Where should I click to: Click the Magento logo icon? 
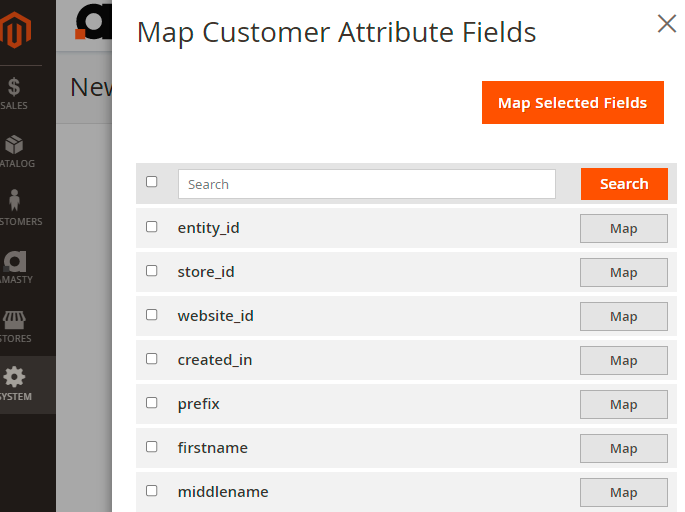point(15,32)
